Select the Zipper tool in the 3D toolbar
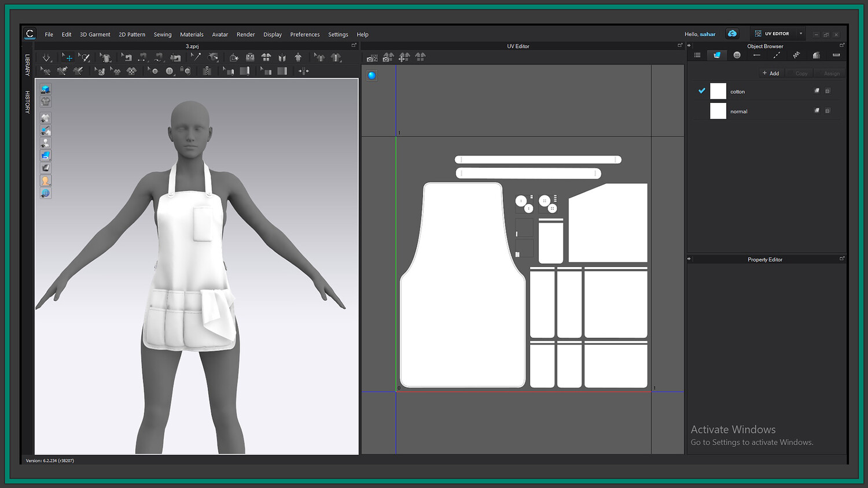The image size is (868, 488). coord(207,71)
